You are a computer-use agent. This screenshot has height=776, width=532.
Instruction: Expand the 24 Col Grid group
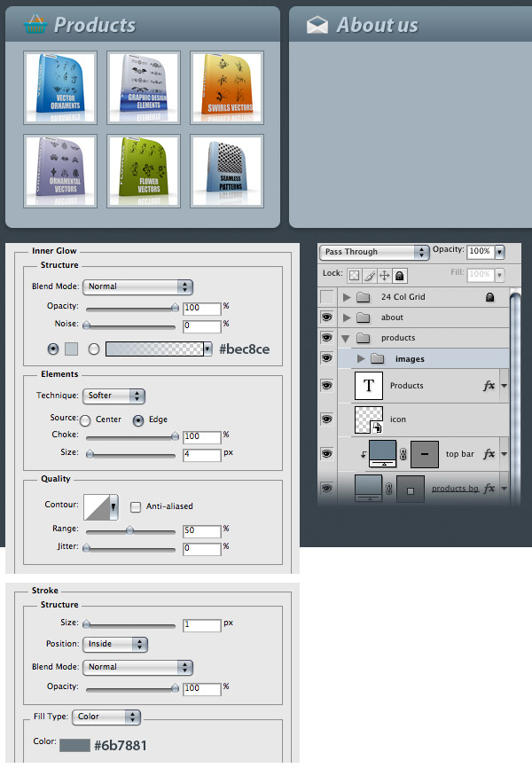point(347,297)
